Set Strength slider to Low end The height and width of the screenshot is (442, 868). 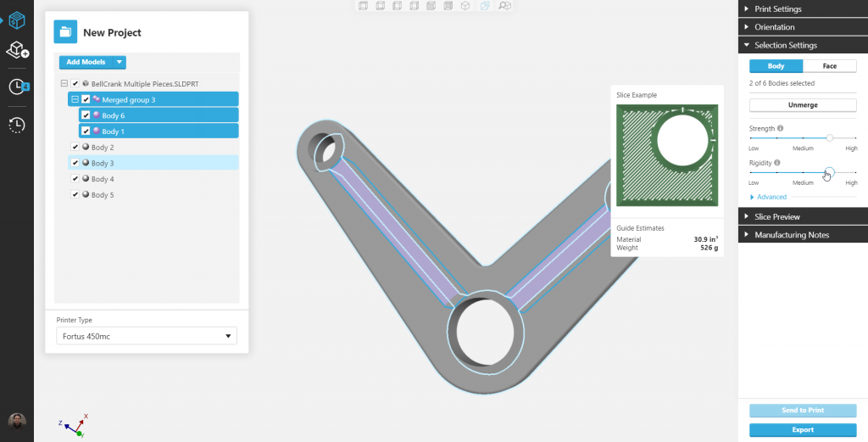[x=751, y=137]
